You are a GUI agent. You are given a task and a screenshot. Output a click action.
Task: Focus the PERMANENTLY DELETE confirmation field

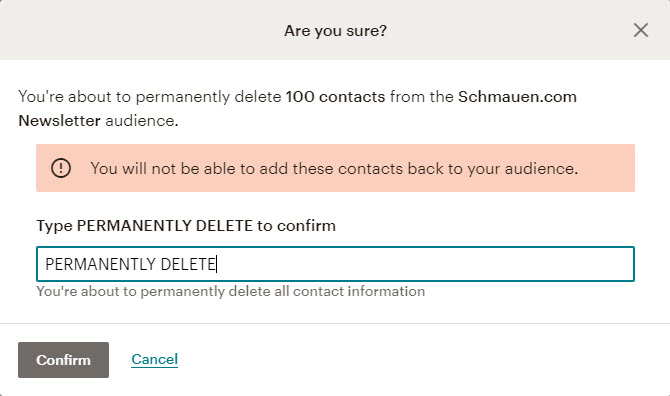[335, 264]
